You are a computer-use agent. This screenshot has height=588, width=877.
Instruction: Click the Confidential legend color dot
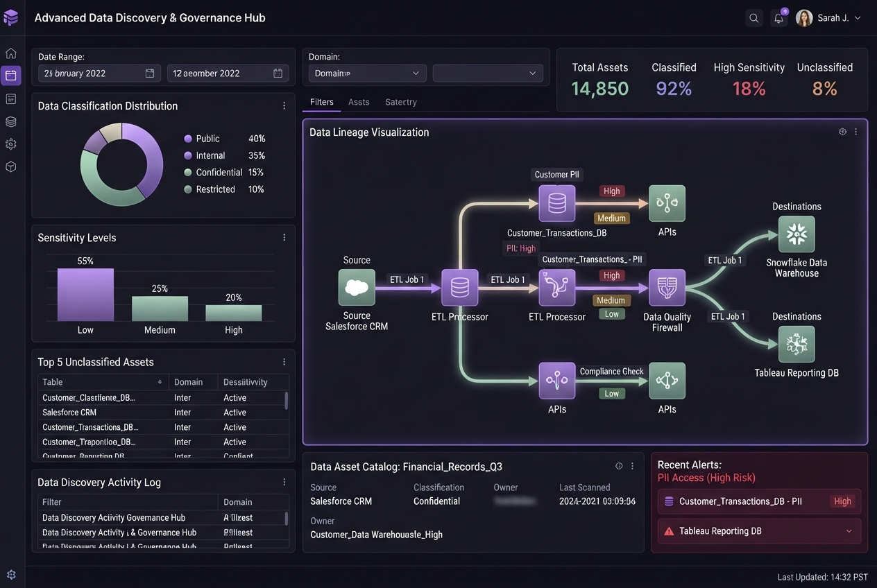(188, 172)
